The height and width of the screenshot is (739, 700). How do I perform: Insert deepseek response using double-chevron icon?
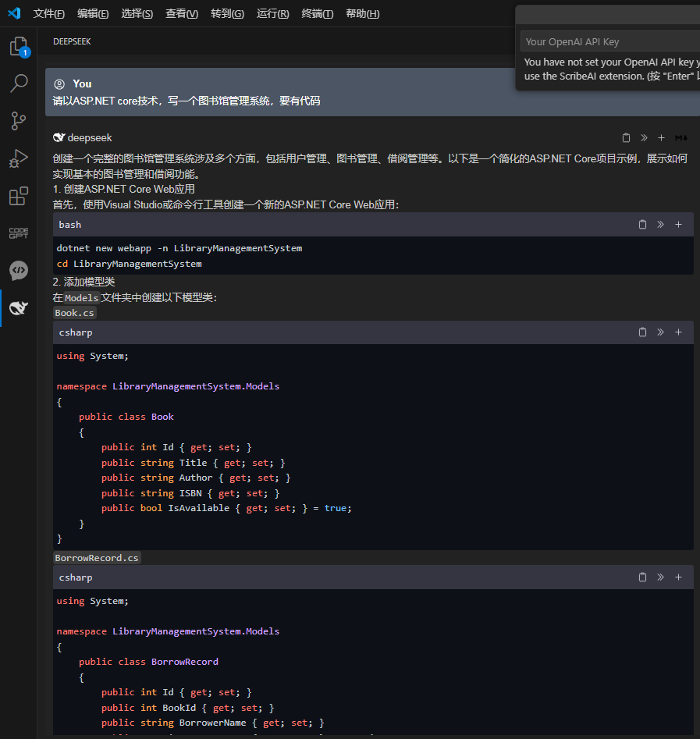[644, 137]
